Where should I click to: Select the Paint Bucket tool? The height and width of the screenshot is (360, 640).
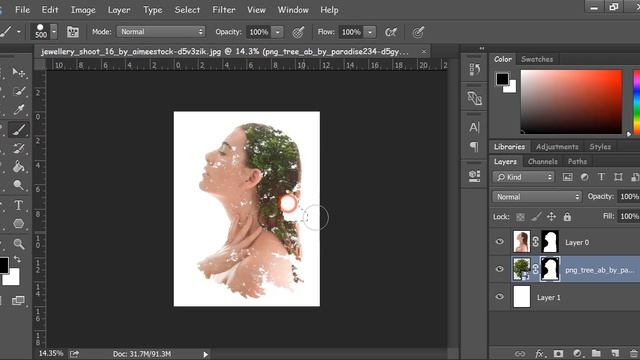tap(19, 167)
